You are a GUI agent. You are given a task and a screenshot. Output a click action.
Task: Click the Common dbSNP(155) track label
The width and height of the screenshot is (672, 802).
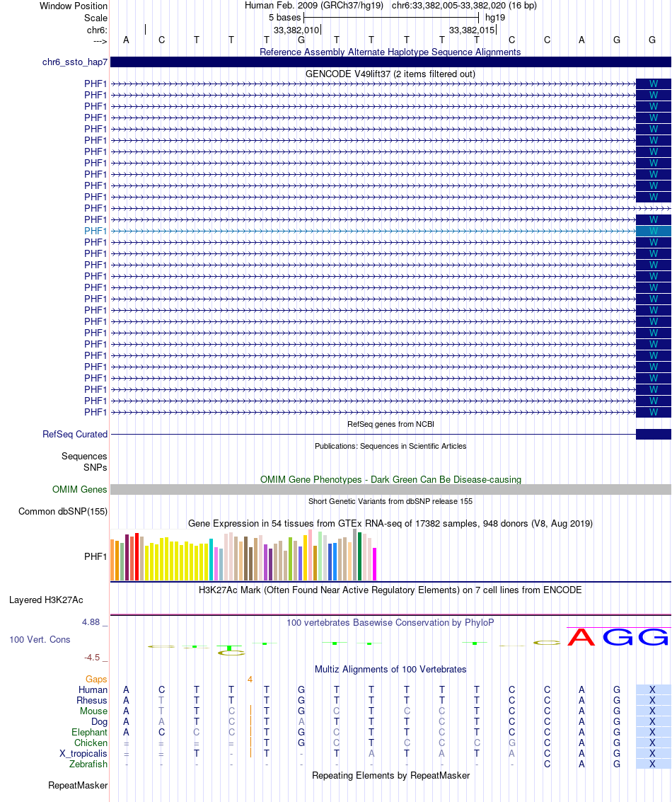coord(63,512)
